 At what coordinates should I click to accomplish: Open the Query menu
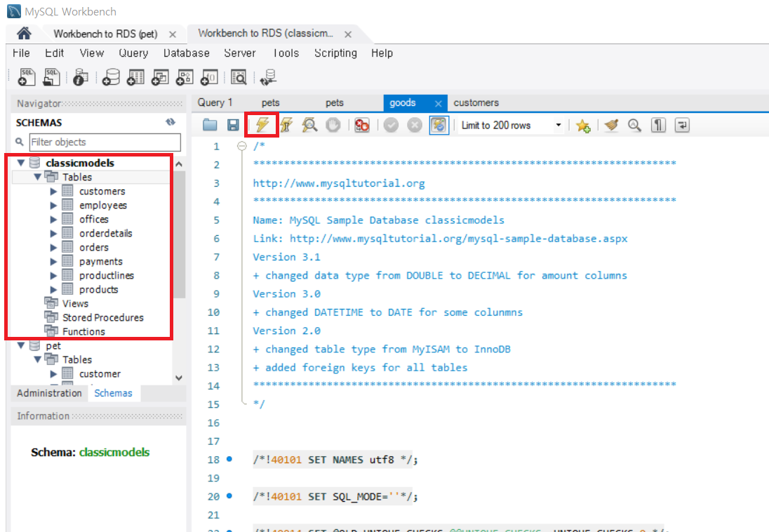pos(133,53)
